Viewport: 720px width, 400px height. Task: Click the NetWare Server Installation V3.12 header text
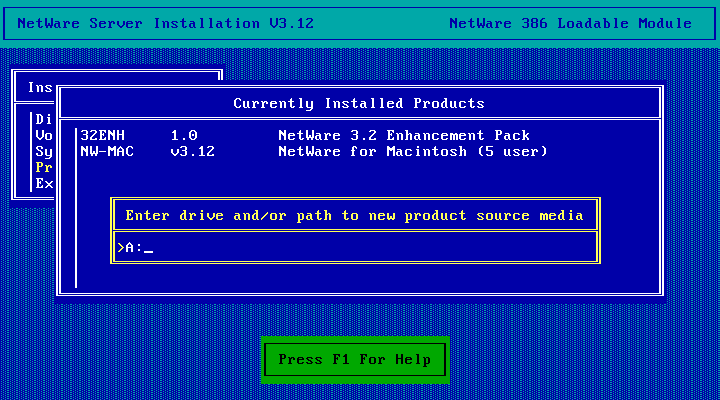click(165, 23)
